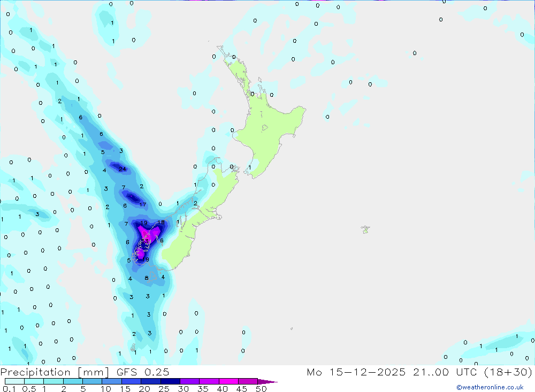The width and height of the screenshot is (535, 392).
Task: Select the 40–45 mm magenta legend swatch
Action: pos(228,381)
